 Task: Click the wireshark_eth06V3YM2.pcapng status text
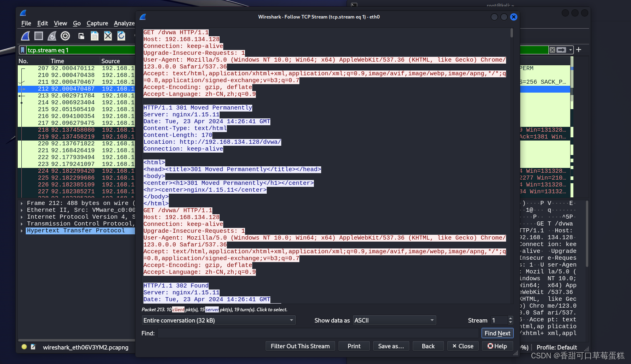click(86, 347)
